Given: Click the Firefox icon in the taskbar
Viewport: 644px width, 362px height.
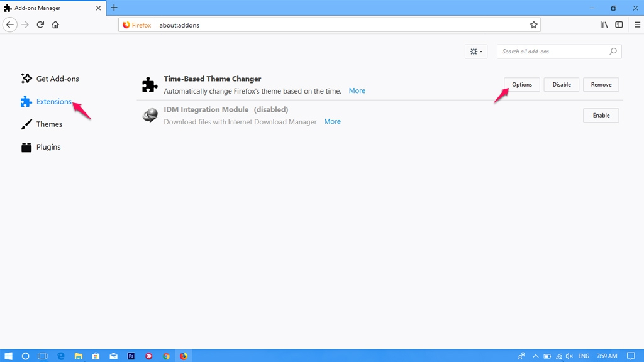Looking at the screenshot, I should pyautogui.click(x=184, y=356).
